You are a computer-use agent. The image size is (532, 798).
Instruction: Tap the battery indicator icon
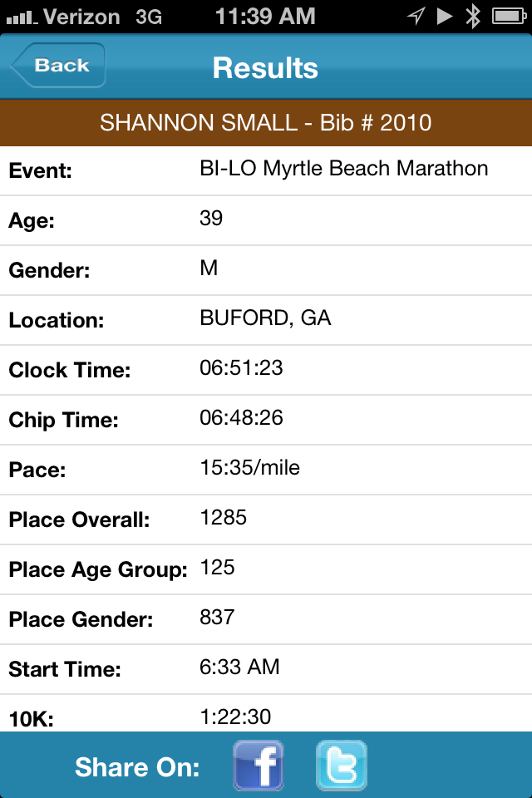tap(509, 17)
